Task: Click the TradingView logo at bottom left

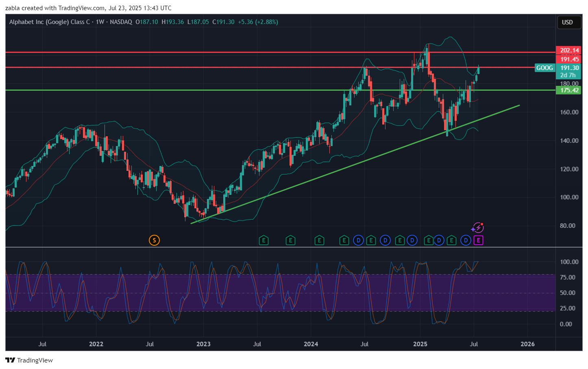Action: click(29, 360)
